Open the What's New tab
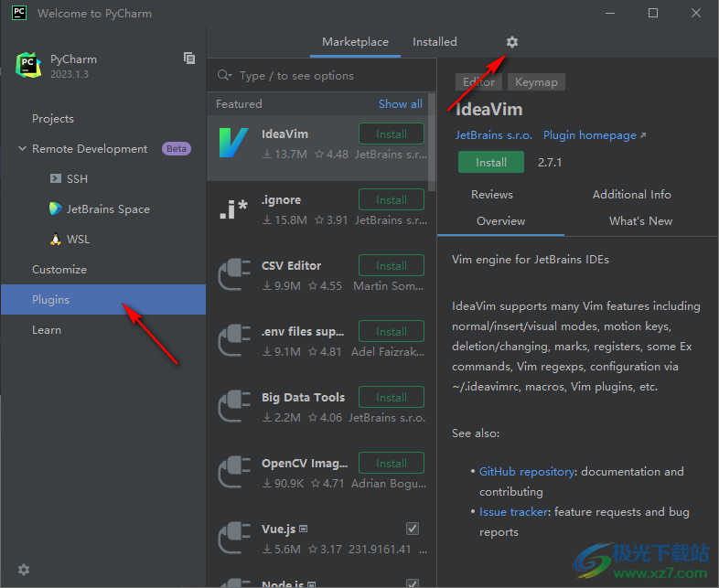 (640, 221)
